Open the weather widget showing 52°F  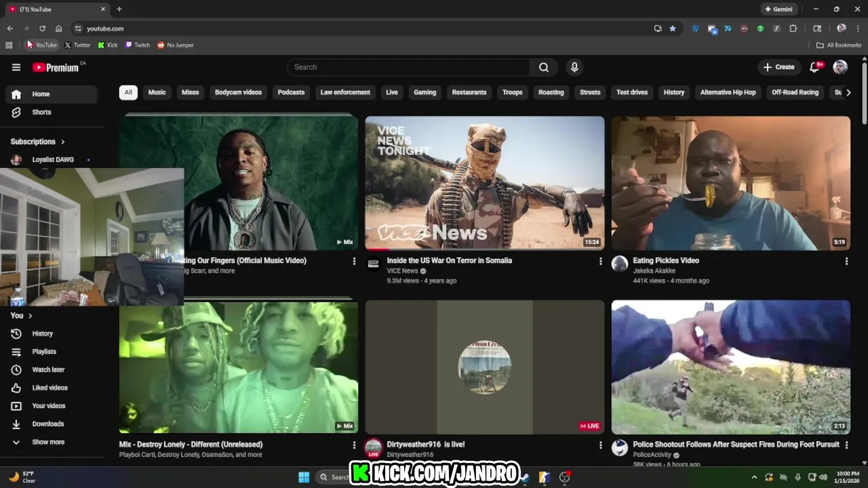[x=23, y=477]
